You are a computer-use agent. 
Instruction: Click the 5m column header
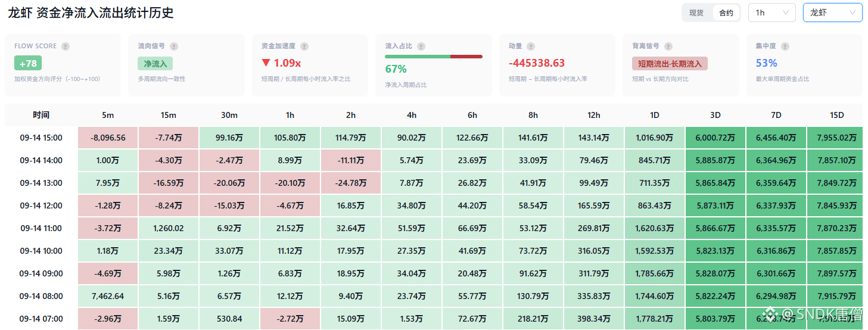pos(108,115)
